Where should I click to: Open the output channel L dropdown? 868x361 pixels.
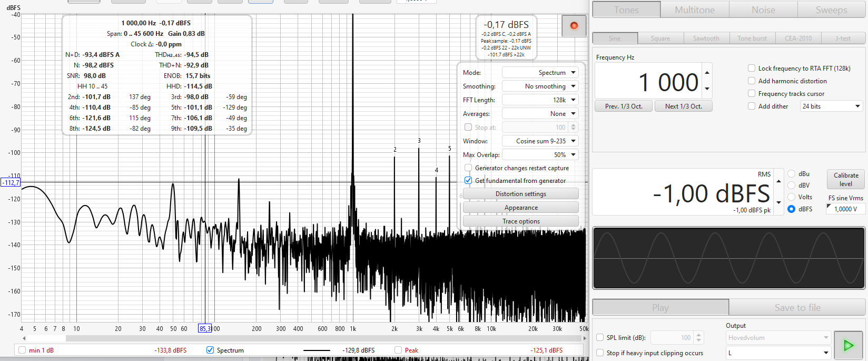(779, 353)
